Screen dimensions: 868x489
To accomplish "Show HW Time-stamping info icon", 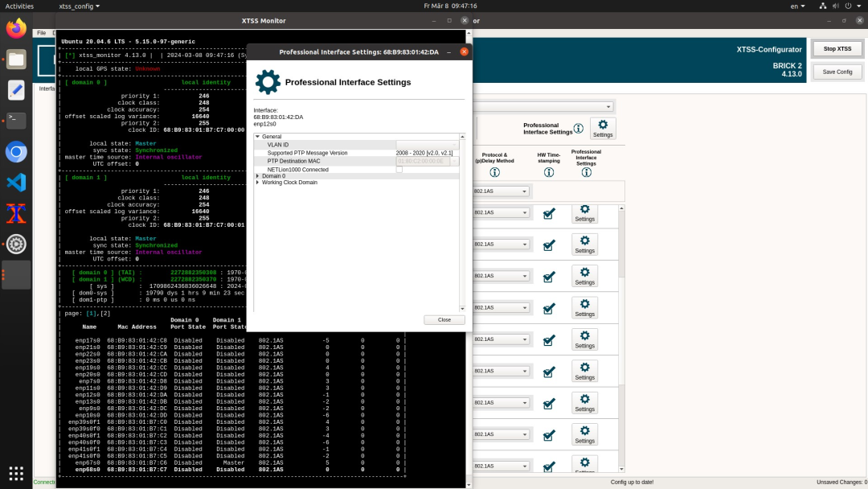I will [x=549, y=172].
